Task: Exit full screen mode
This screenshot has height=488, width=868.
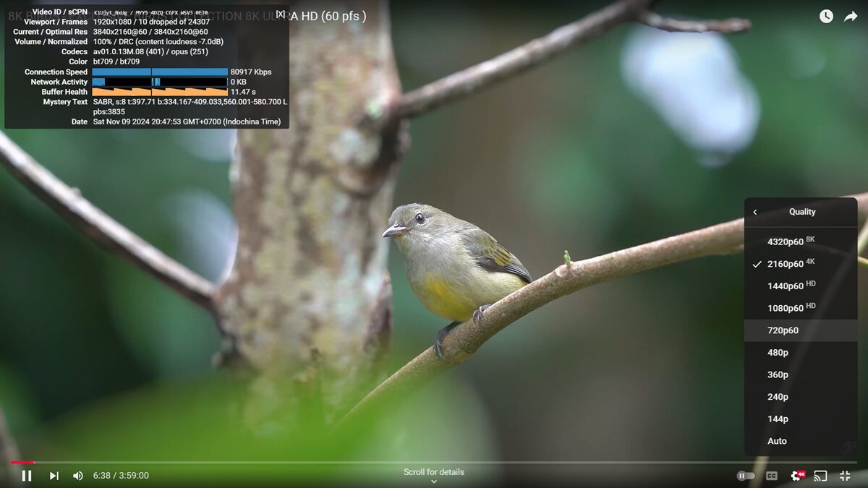Action: 845,476
